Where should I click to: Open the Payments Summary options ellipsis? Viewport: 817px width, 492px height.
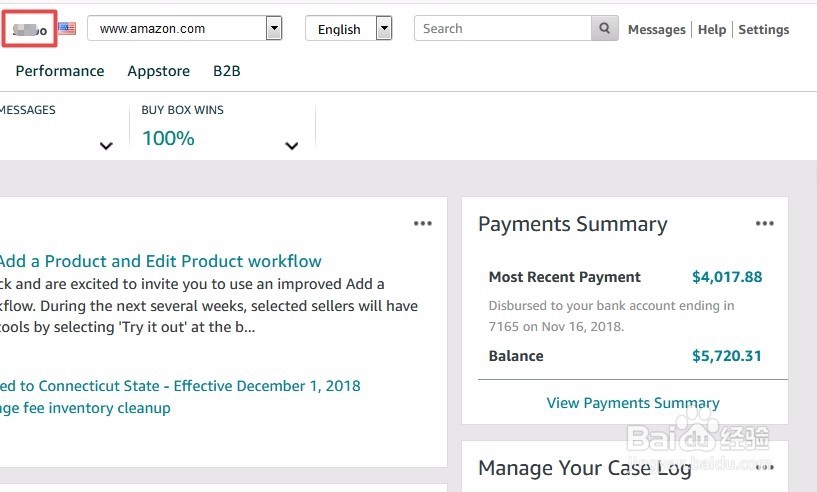(765, 224)
